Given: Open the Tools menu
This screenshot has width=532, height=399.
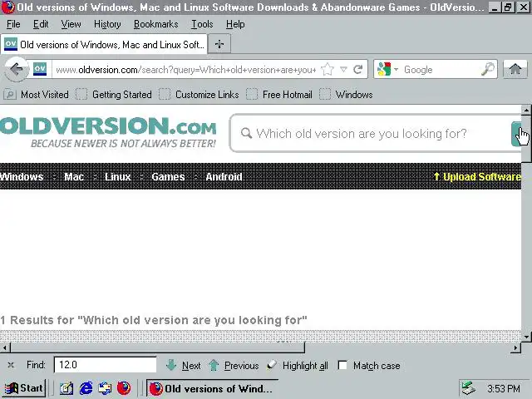Looking at the screenshot, I should [202, 24].
